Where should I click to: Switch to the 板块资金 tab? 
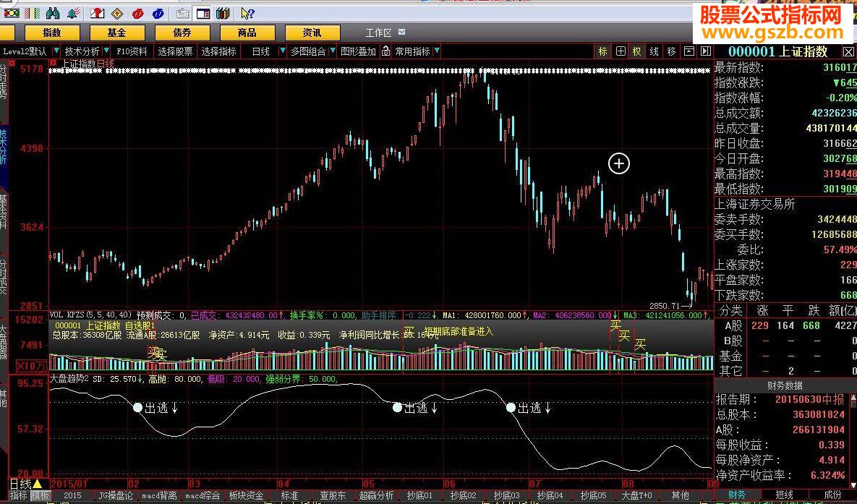click(x=246, y=495)
